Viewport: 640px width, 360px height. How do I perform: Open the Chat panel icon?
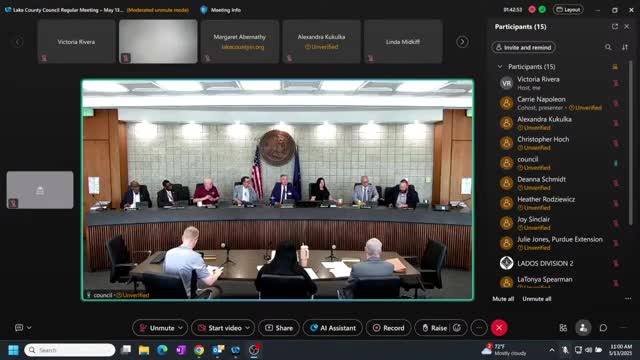point(603,328)
